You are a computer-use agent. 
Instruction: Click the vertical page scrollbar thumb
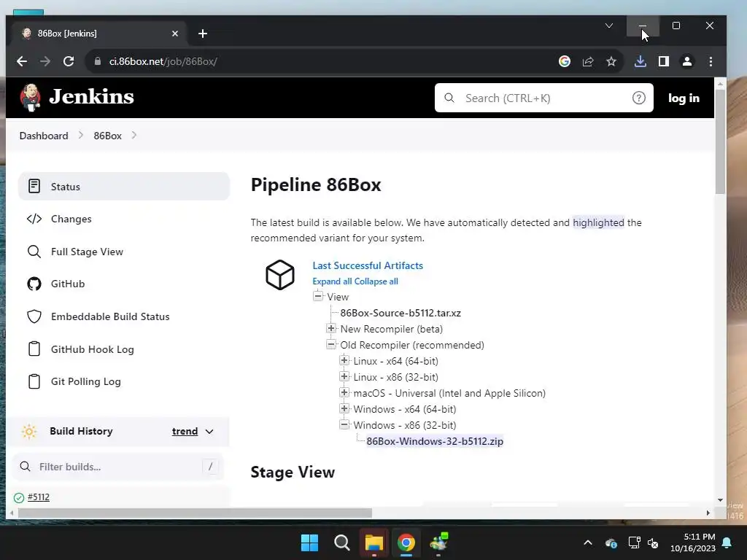pyautogui.click(x=720, y=141)
